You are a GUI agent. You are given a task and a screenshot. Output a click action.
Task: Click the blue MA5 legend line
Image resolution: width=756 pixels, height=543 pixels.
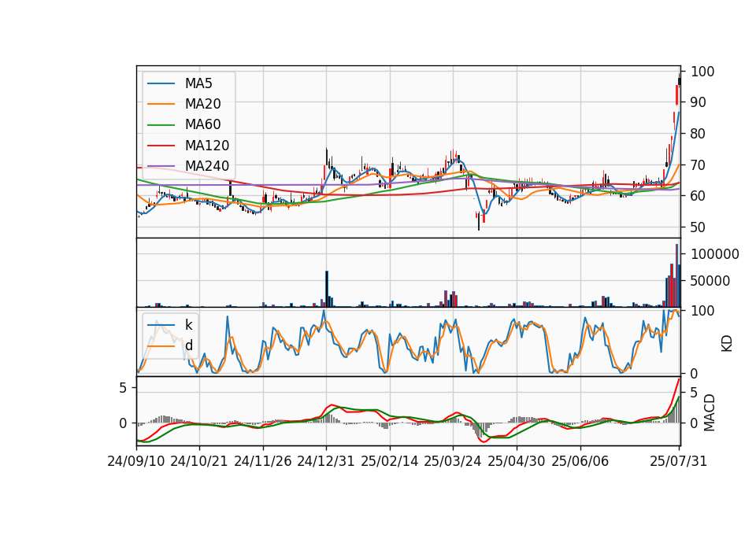coord(161,83)
